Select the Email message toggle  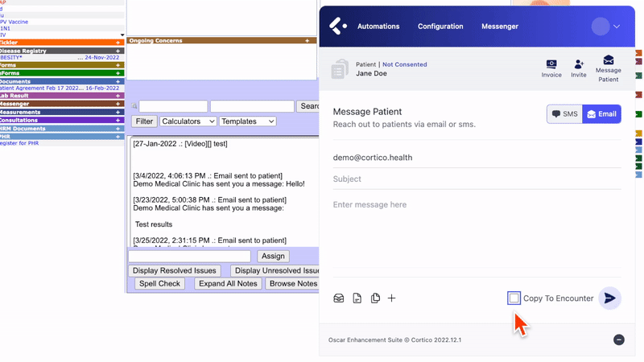601,114
